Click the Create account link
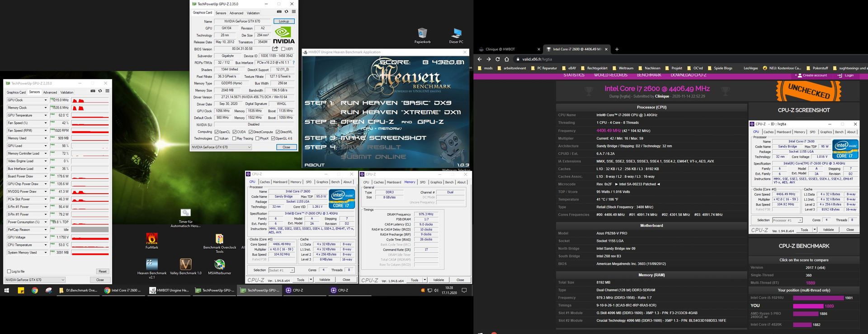This screenshot has height=334, width=868. [812, 75]
